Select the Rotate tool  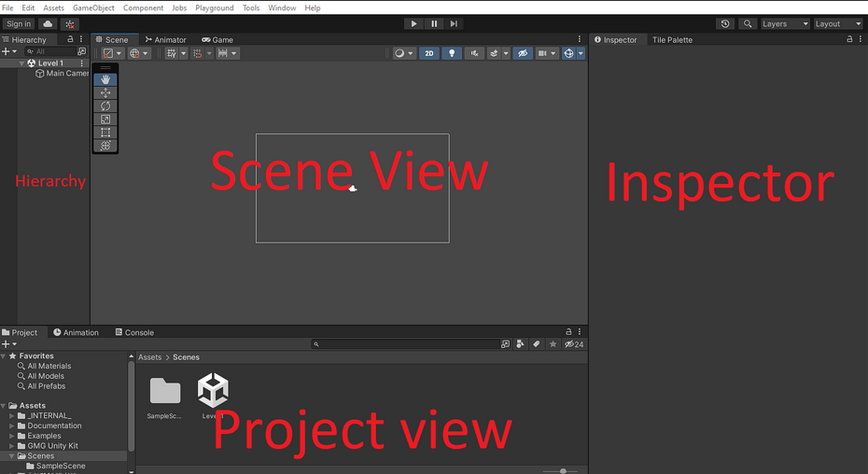pyautogui.click(x=105, y=106)
